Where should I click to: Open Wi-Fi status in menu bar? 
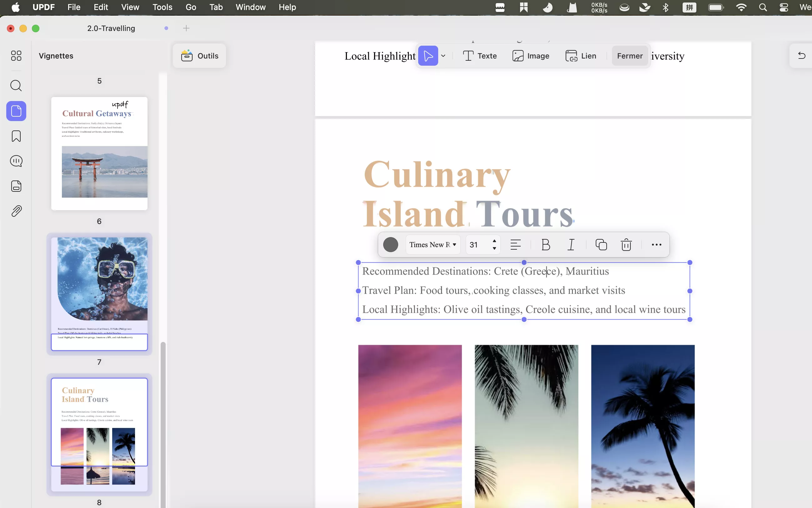(741, 8)
